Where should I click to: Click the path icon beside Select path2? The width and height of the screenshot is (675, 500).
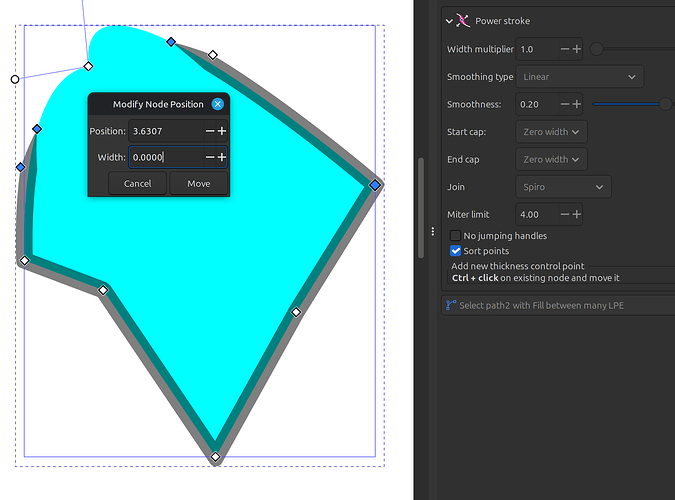coord(451,305)
